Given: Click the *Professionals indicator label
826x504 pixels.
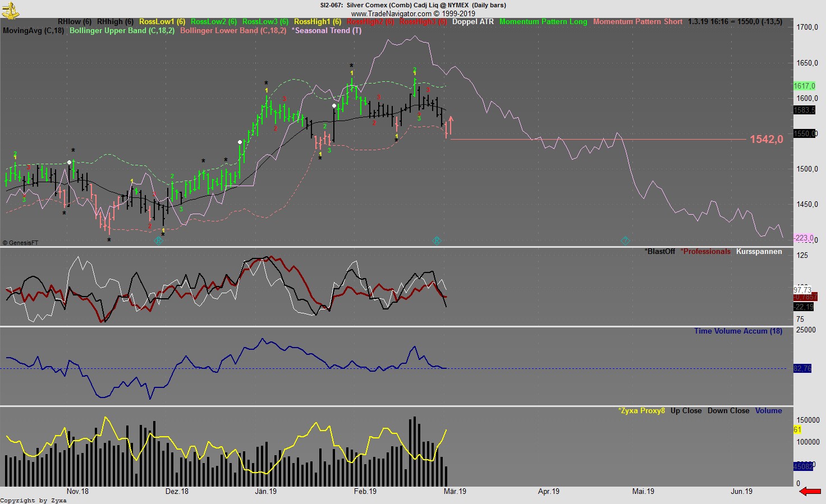Looking at the screenshot, I should [705, 252].
